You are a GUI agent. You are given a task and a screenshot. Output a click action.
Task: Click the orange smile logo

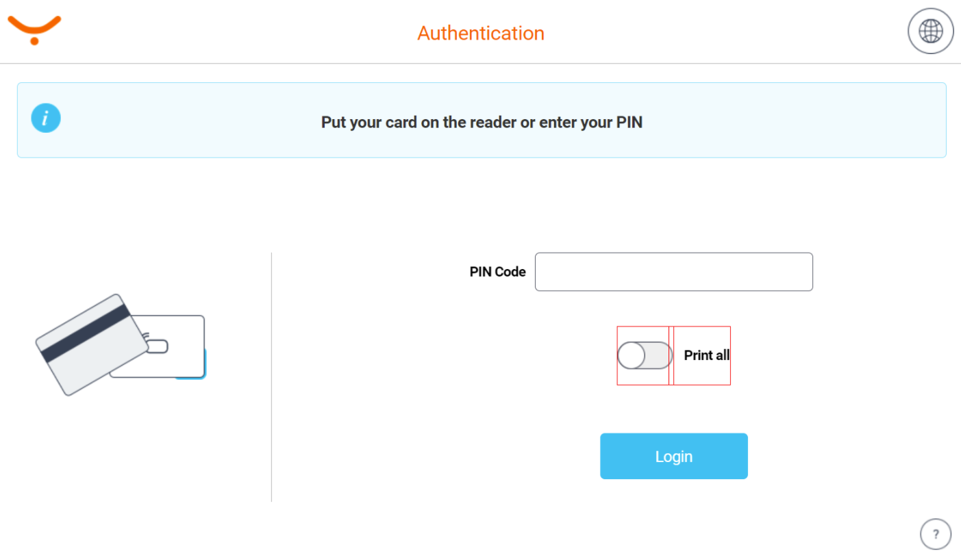[x=34, y=29]
